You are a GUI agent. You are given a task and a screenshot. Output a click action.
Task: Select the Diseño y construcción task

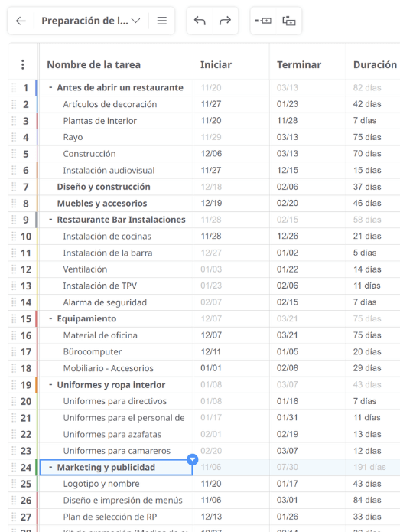coord(103,187)
